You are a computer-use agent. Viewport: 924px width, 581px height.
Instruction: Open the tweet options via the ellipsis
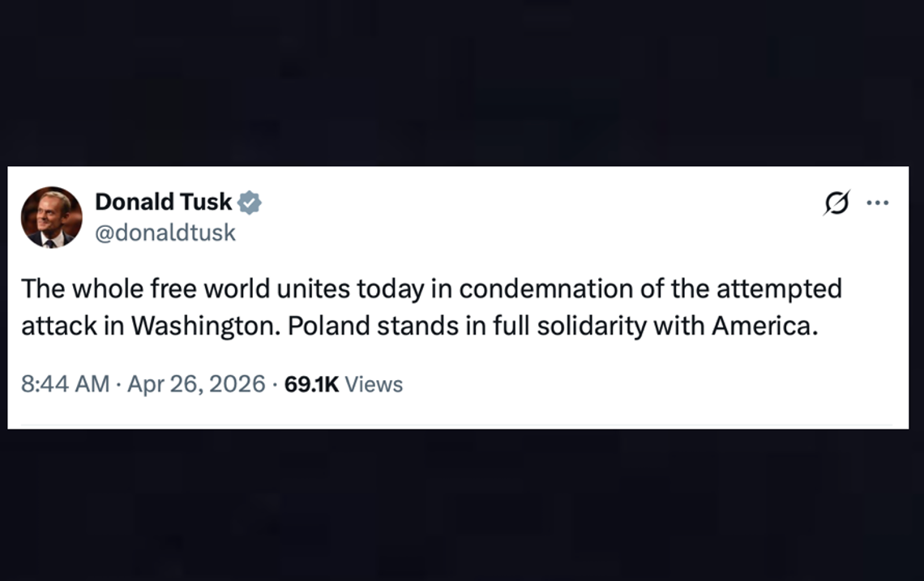point(876,202)
